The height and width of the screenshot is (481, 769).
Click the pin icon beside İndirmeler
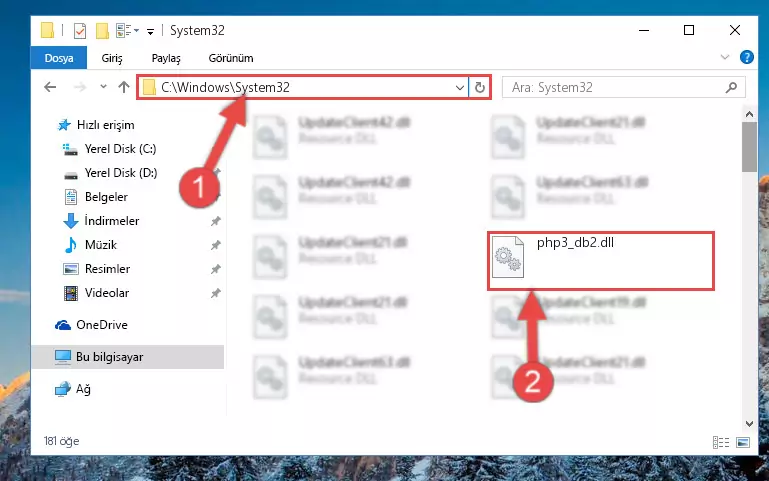click(x=215, y=221)
